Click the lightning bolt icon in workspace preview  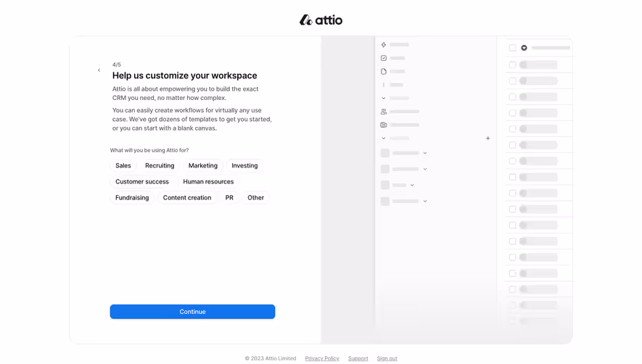[384, 45]
